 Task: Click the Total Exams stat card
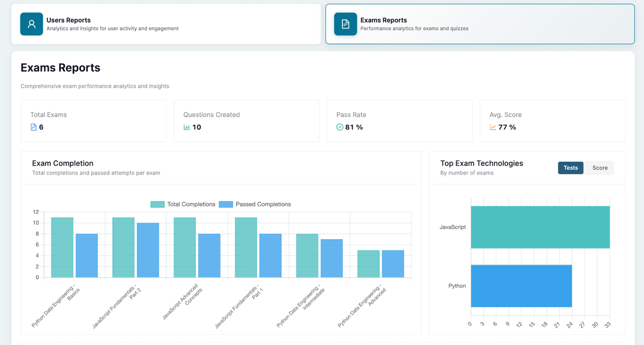pos(93,120)
